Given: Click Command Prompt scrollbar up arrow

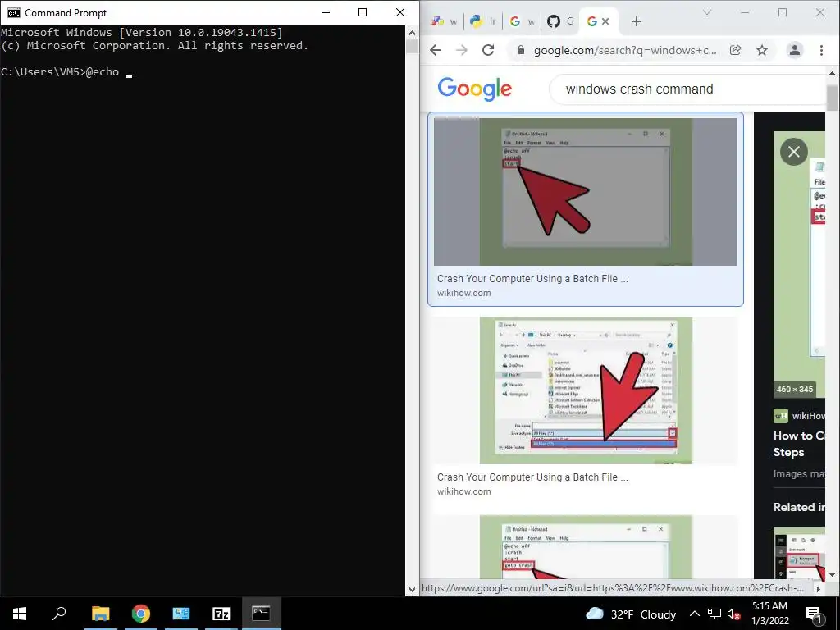Looking at the screenshot, I should (412, 33).
